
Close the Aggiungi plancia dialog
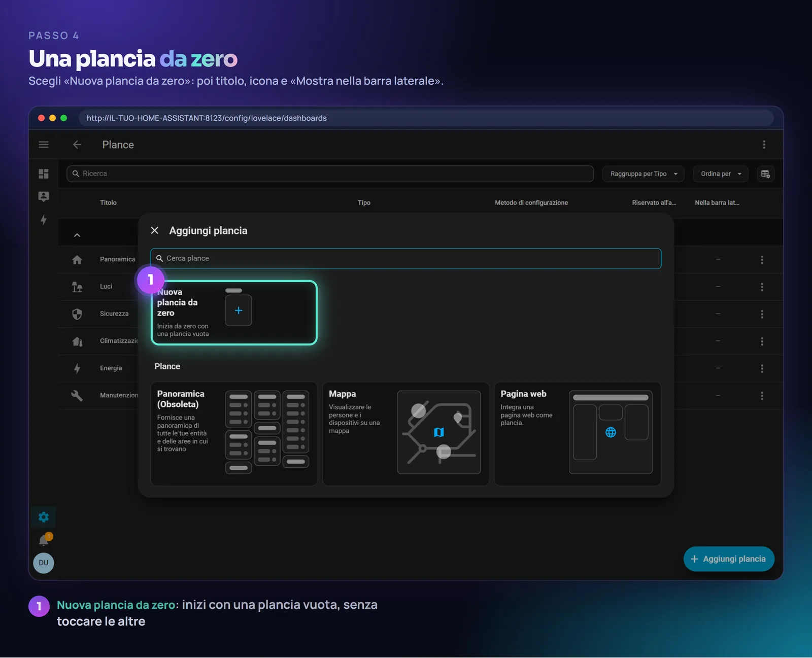click(155, 230)
